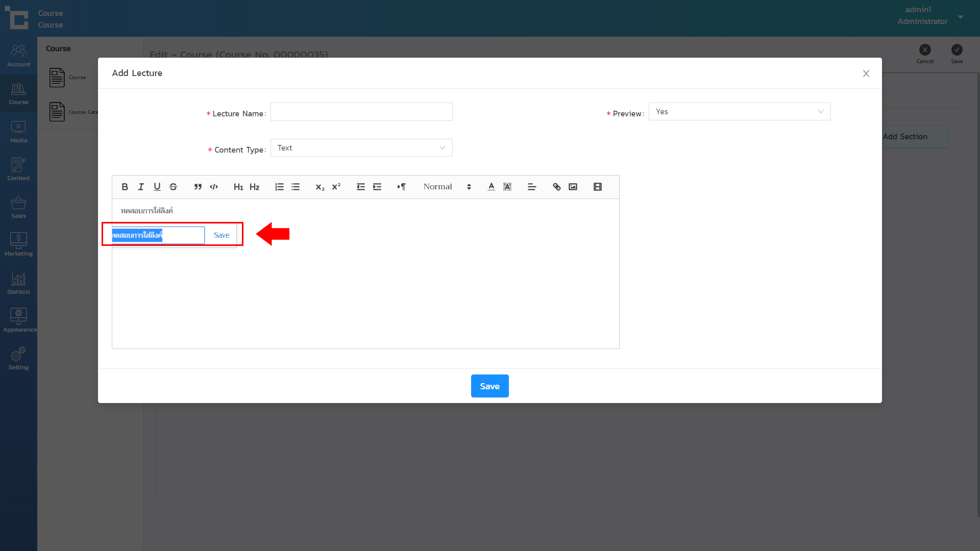Insert an ordered numbered list
Image resolution: width=980 pixels, height=551 pixels.
coord(279,187)
